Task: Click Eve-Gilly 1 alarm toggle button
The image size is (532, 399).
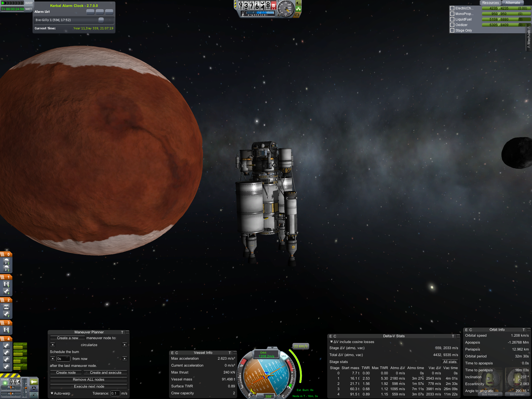Action: click(x=101, y=20)
